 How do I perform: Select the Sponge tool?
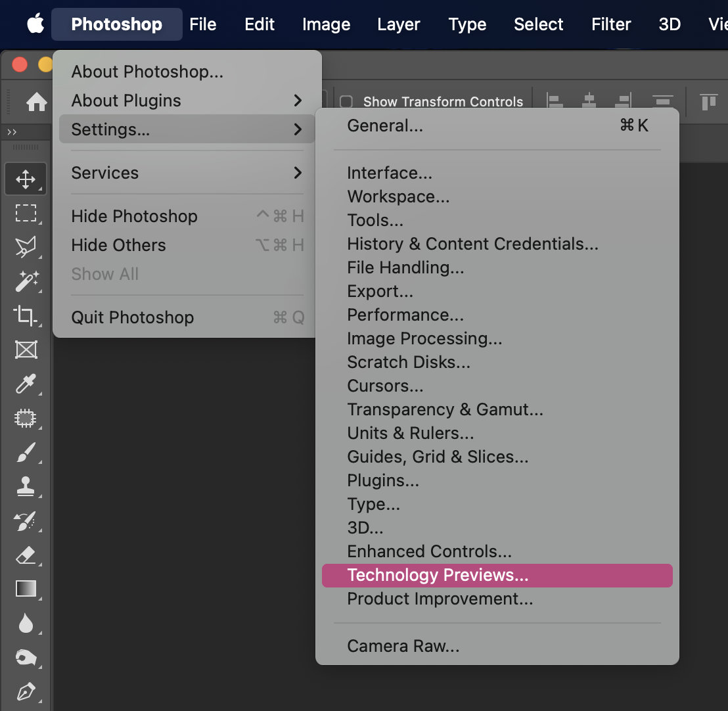[26, 658]
